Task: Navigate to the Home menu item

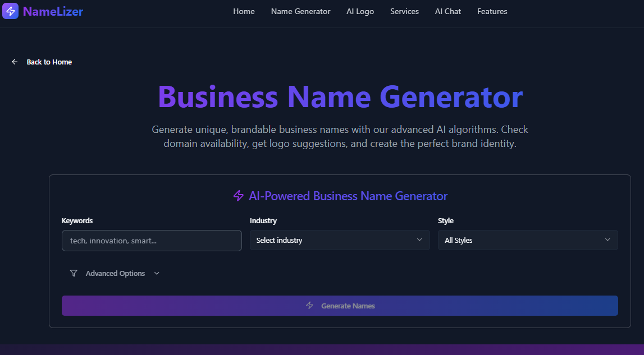Action: click(244, 11)
